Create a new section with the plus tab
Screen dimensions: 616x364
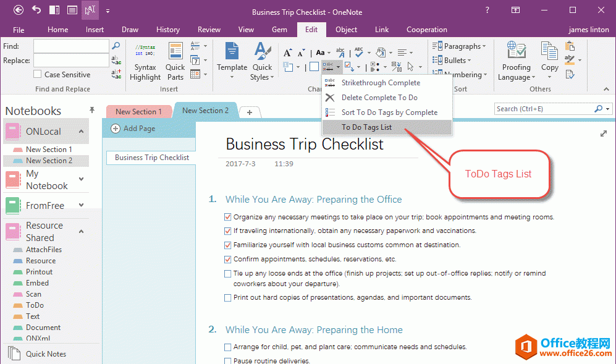[x=250, y=112]
